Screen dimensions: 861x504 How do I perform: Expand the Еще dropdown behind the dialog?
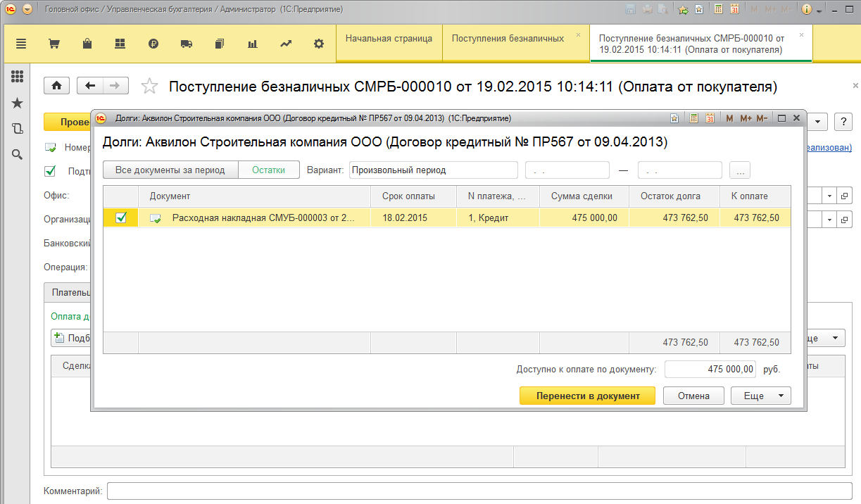coord(825,339)
